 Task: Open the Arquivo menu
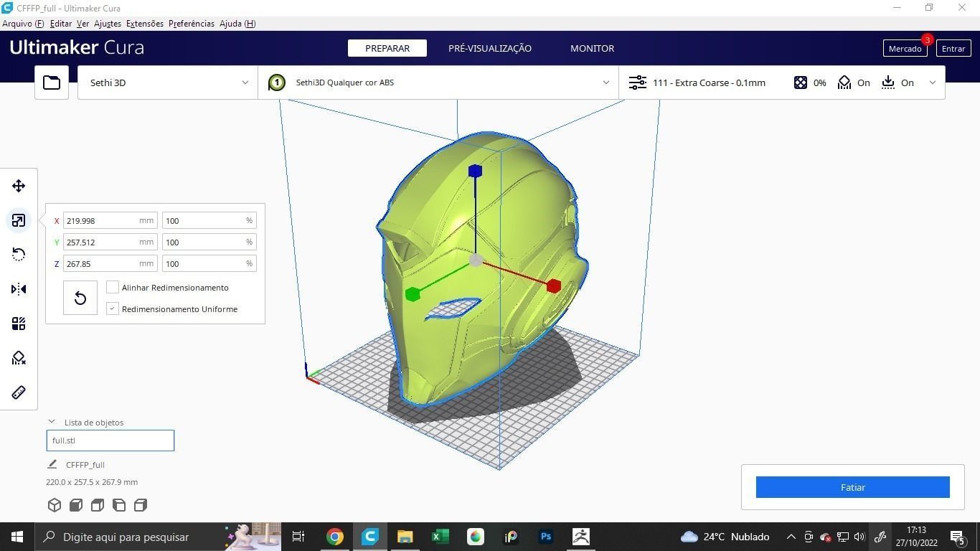coord(23,24)
